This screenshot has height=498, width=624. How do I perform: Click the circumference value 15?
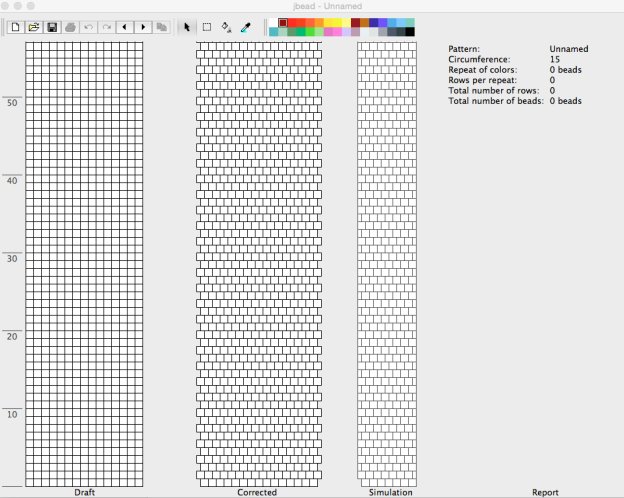coord(555,59)
